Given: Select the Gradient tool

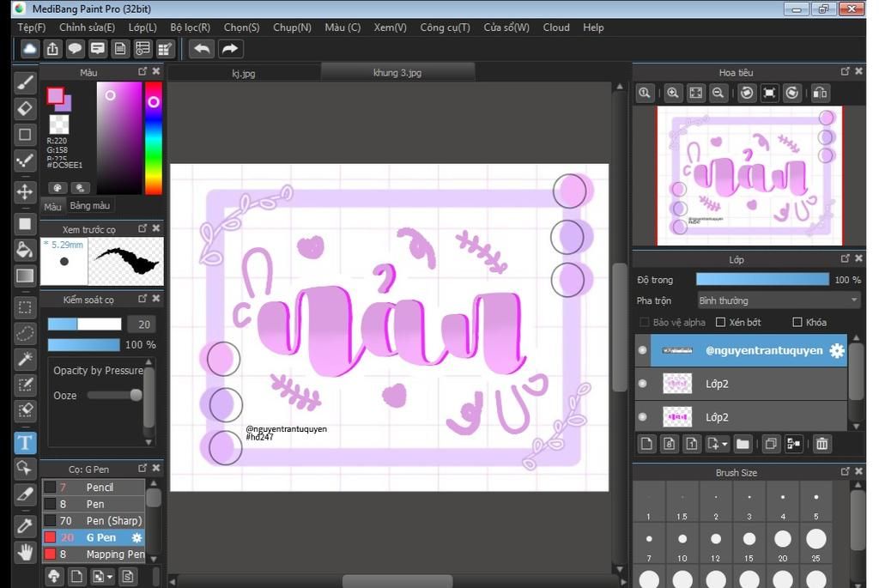Looking at the screenshot, I should pyautogui.click(x=25, y=276).
